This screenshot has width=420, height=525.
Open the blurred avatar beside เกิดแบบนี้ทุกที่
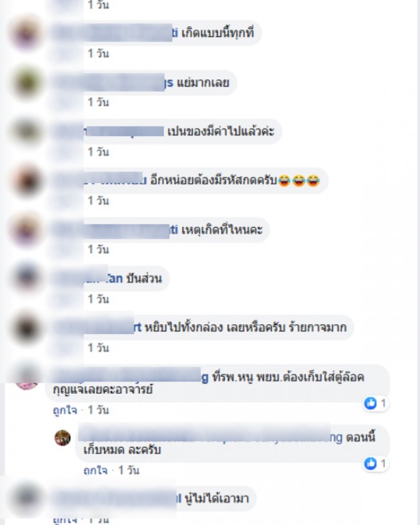pyautogui.click(x=26, y=33)
